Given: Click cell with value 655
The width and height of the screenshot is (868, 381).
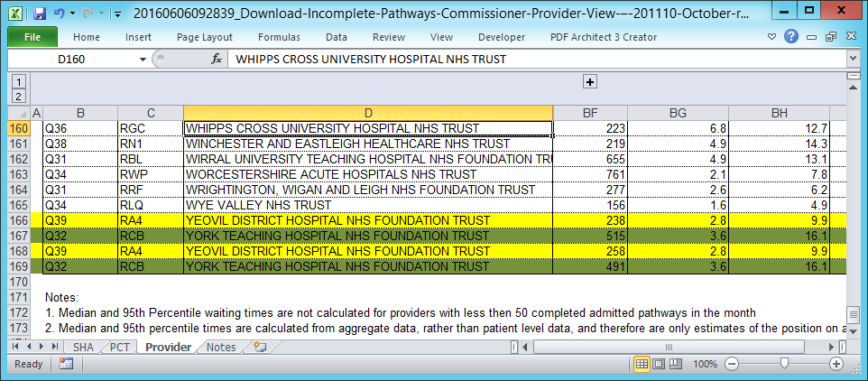Looking at the screenshot, I should (590, 159).
